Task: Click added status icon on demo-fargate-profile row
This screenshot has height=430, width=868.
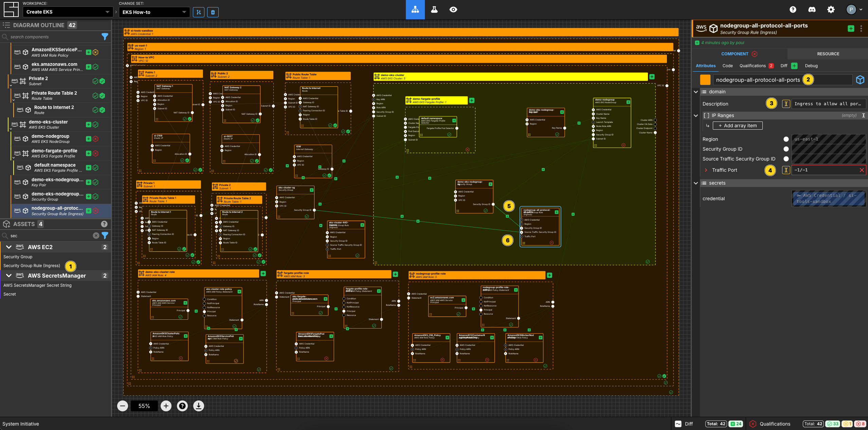Action: click(89, 153)
